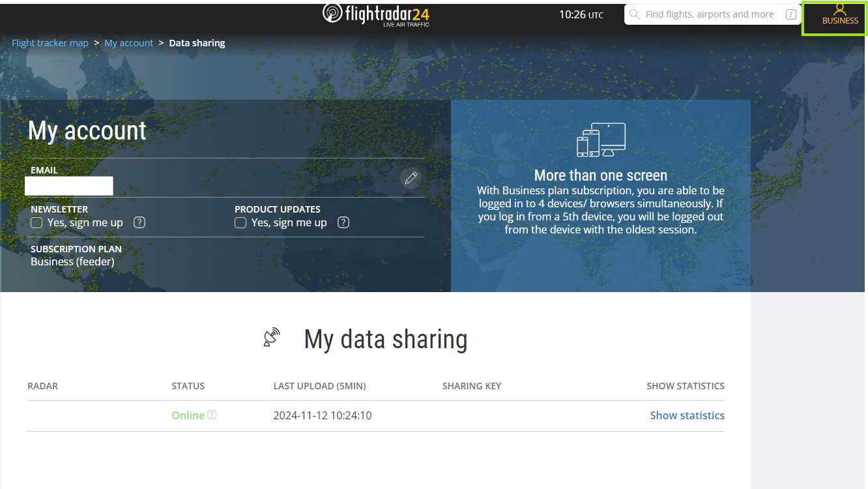Click the white email address field

tap(69, 186)
